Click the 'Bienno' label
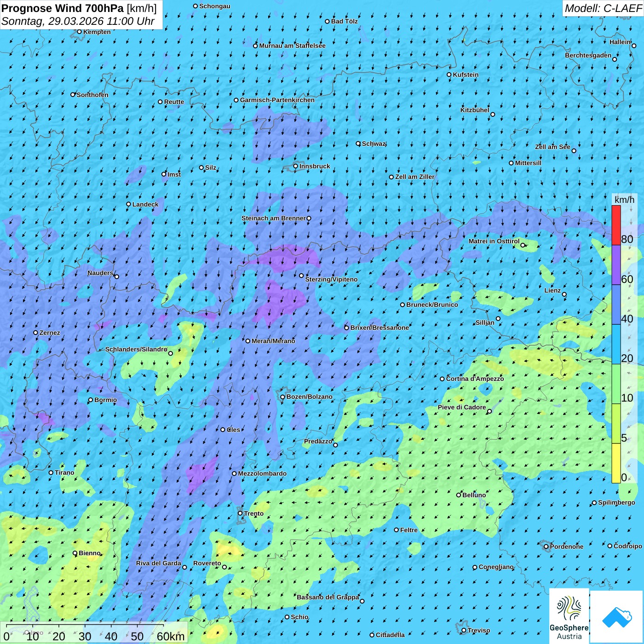 (89, 553)
